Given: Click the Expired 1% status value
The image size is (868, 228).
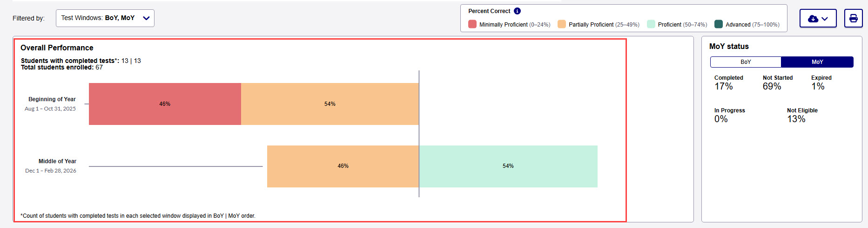Looking at the screenshot, I should [x=818, y=86].
